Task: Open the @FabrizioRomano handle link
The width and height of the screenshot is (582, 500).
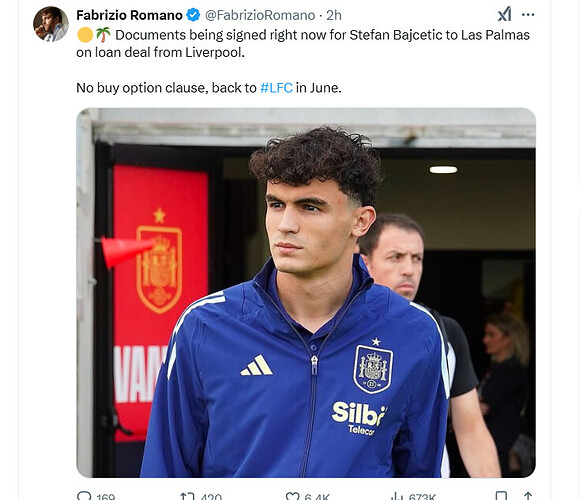Action: tap(260, 15)
